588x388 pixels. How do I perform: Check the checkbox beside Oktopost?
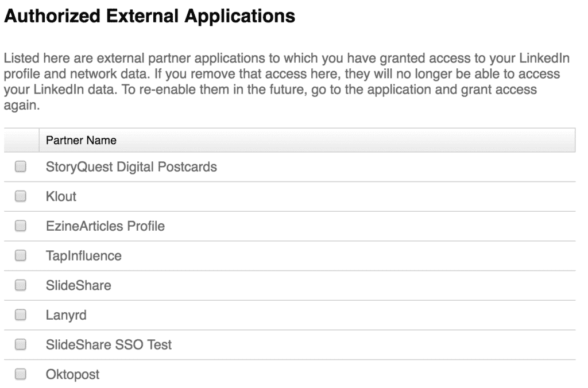pos(20,374)
